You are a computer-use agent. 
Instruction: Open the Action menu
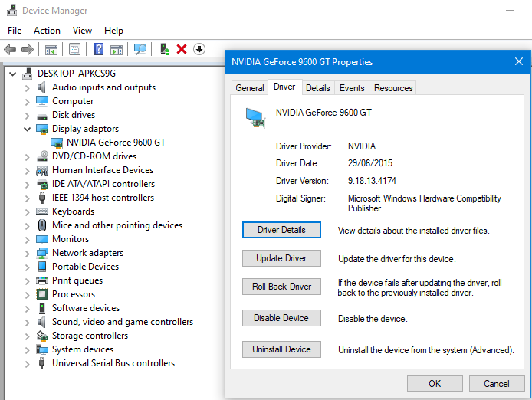tap(47, 31)
